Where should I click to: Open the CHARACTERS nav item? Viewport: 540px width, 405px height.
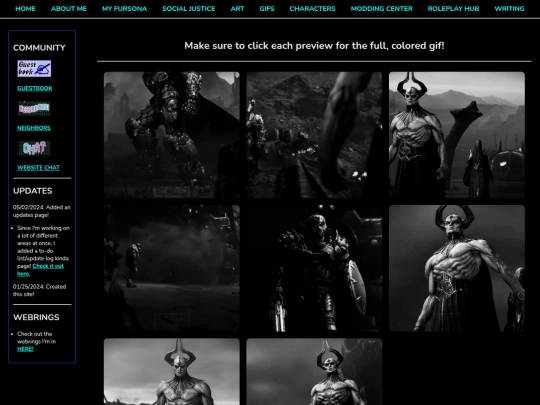click(312, 9)
